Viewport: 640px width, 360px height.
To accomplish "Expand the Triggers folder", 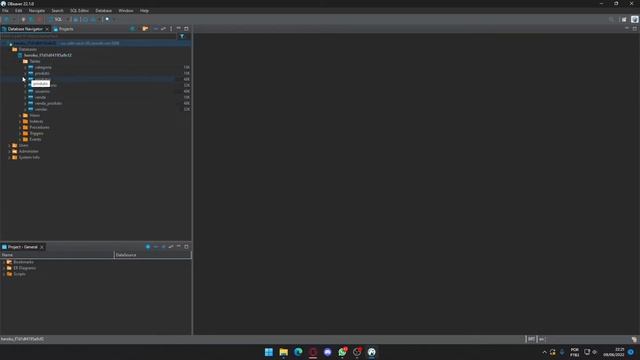I will click(x=20, y=133).
